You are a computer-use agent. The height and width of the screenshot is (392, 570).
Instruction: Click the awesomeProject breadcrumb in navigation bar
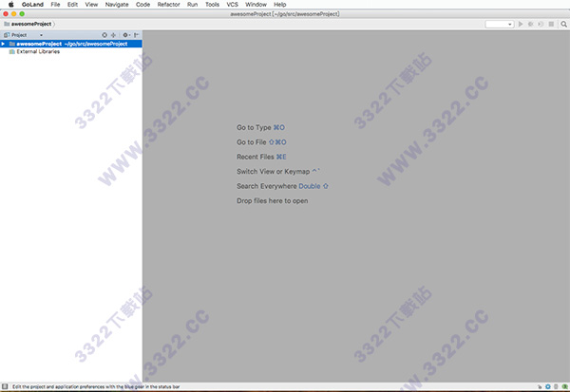28,24
